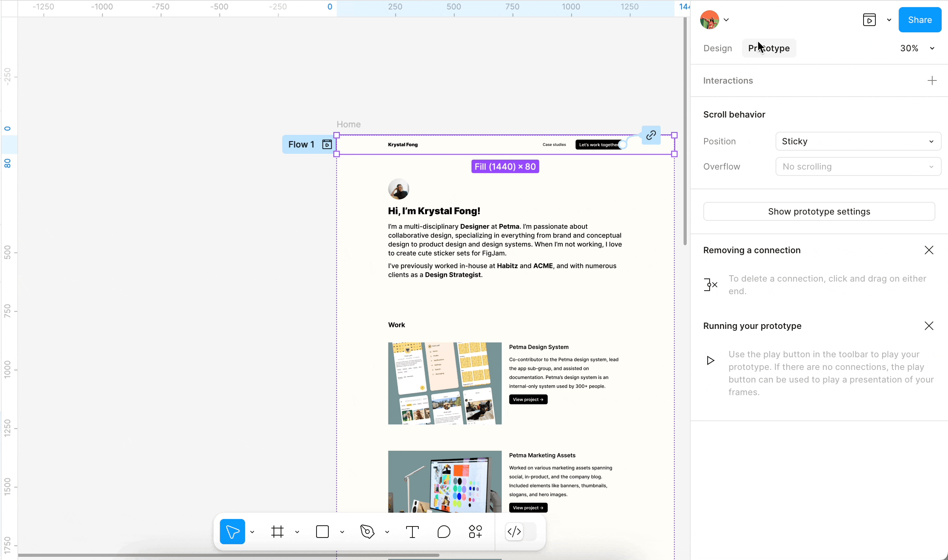Select the Frame tool
This screenshot has width=948, height=560.
pos(277,532)
